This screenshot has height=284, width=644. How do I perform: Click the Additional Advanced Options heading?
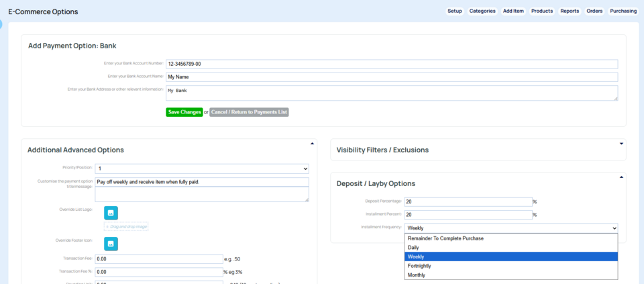(x=76, y=150)
